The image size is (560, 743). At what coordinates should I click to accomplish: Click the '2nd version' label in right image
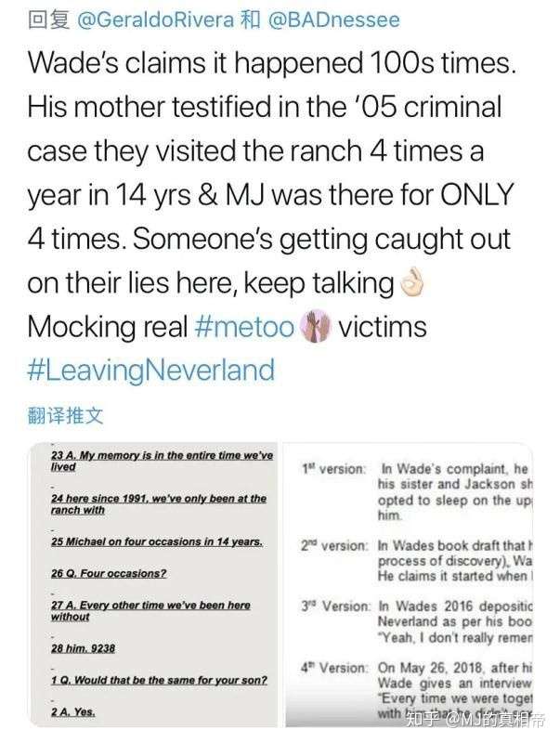pos(334,545)
